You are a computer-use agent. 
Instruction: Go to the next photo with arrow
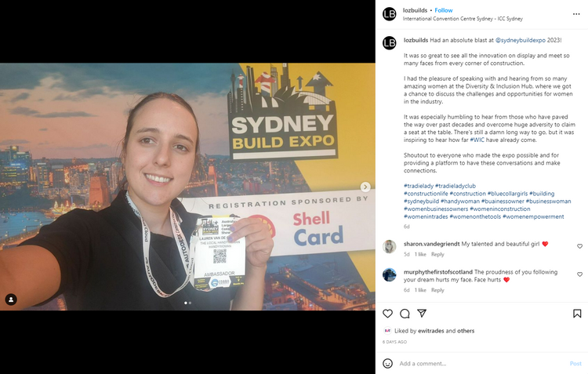click(x=365, y=187)
